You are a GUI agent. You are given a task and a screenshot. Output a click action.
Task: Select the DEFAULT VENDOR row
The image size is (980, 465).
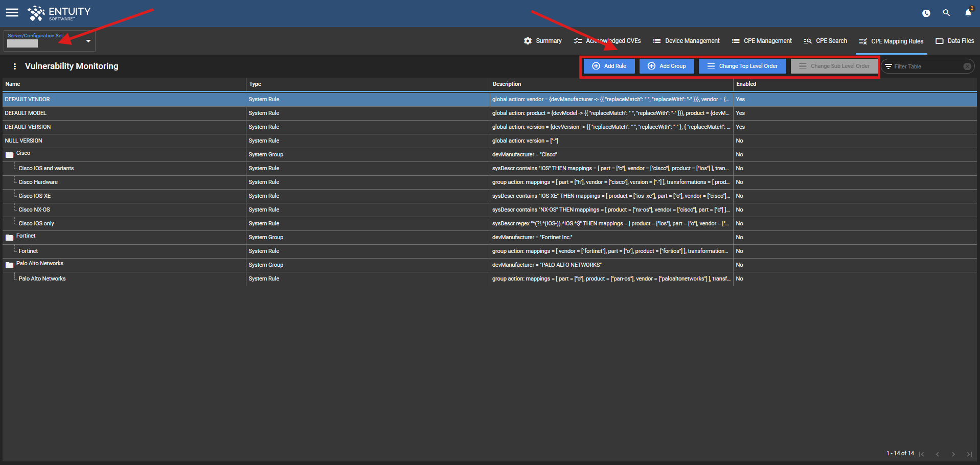tap(490, 99)
